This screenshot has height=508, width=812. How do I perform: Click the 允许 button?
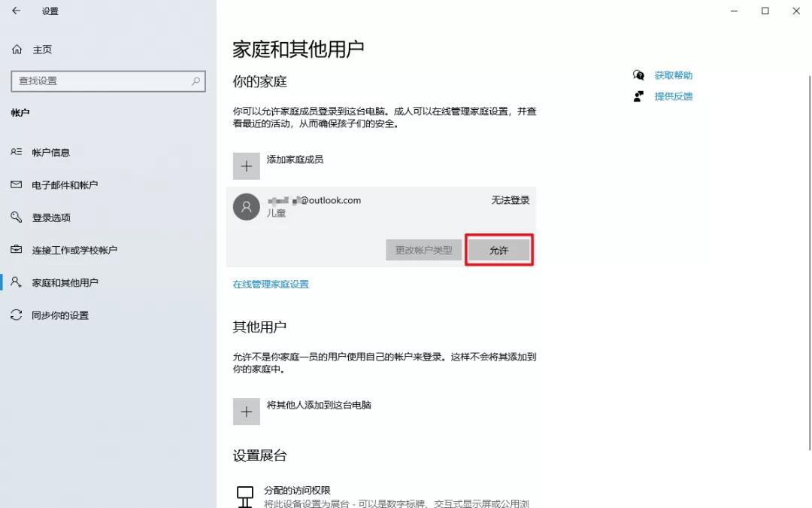tap(499, 251)
